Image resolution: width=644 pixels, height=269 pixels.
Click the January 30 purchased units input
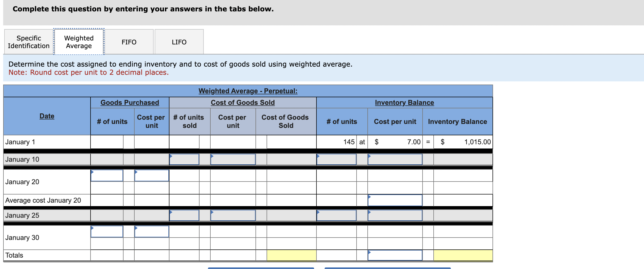pyautogui.click(x=107, y=231)
